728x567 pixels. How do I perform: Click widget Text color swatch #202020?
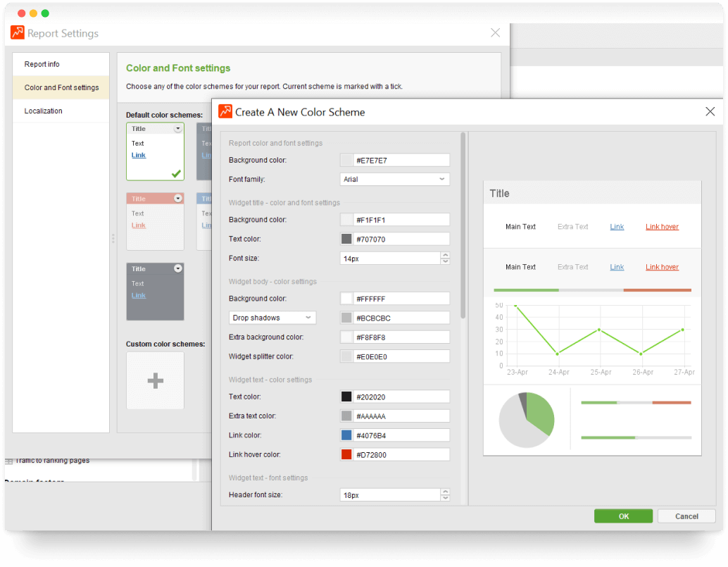tap(346, 397)
